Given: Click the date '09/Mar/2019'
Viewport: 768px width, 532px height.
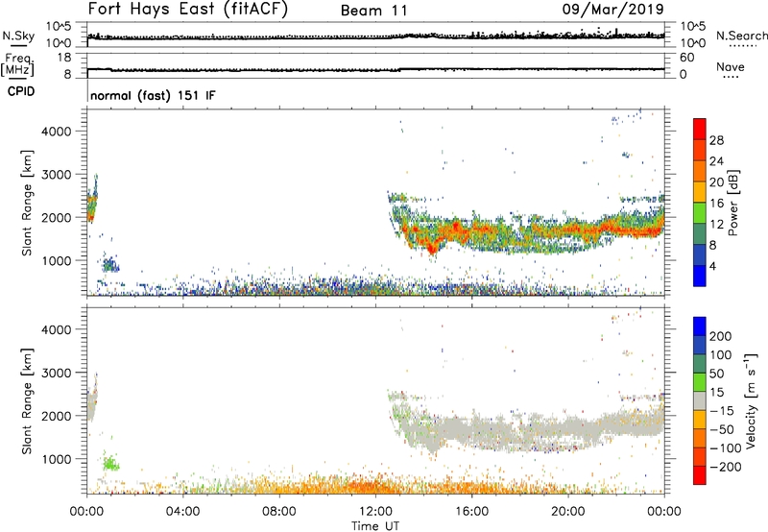Looking at the screenshot, I should [x=612, y=10].
